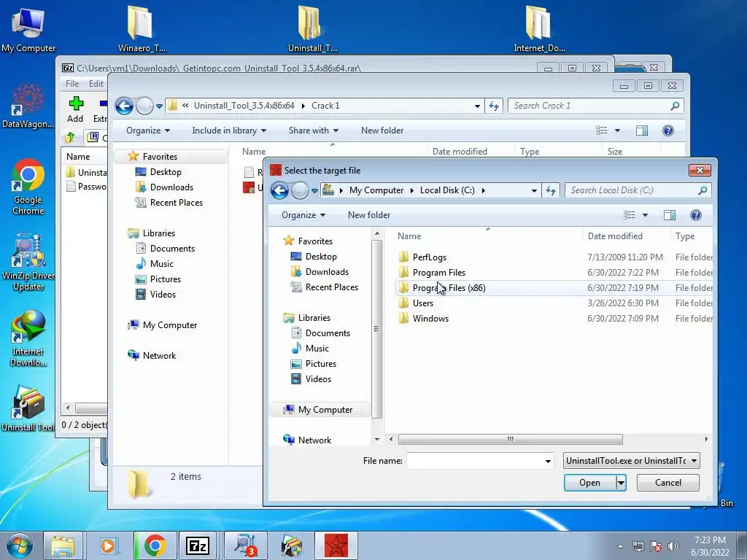Go up one level in 7-Zip window

pos(70,138)
